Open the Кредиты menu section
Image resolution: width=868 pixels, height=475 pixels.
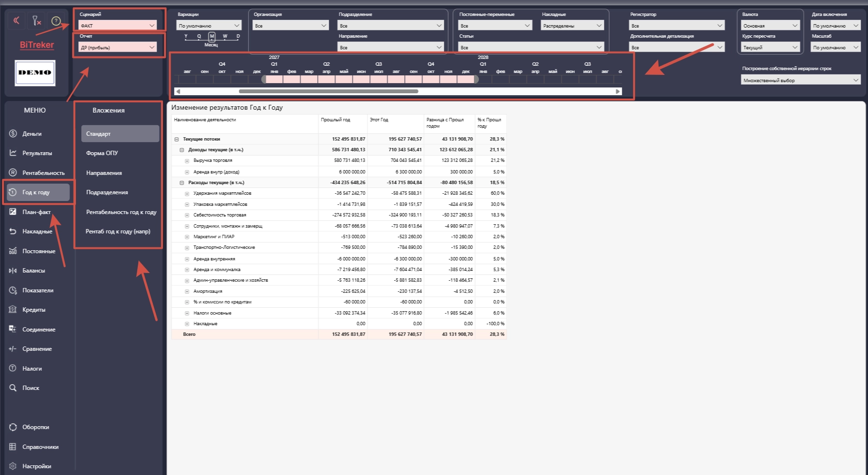[x=33, y=310]
